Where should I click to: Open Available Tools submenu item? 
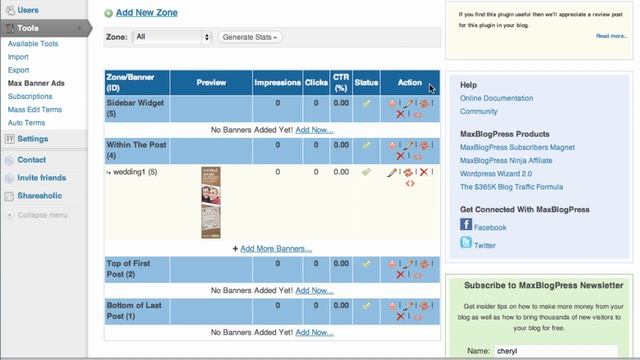[33, 44]
